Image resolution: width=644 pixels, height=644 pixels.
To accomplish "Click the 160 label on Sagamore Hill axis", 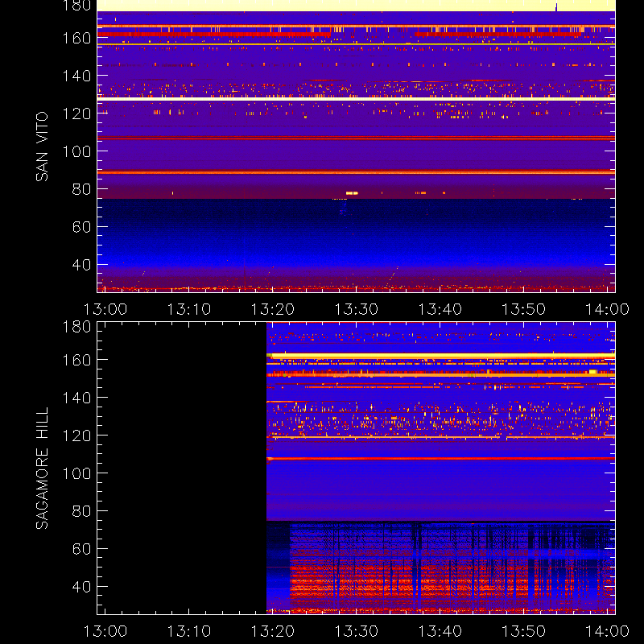I will click(76, 360).
